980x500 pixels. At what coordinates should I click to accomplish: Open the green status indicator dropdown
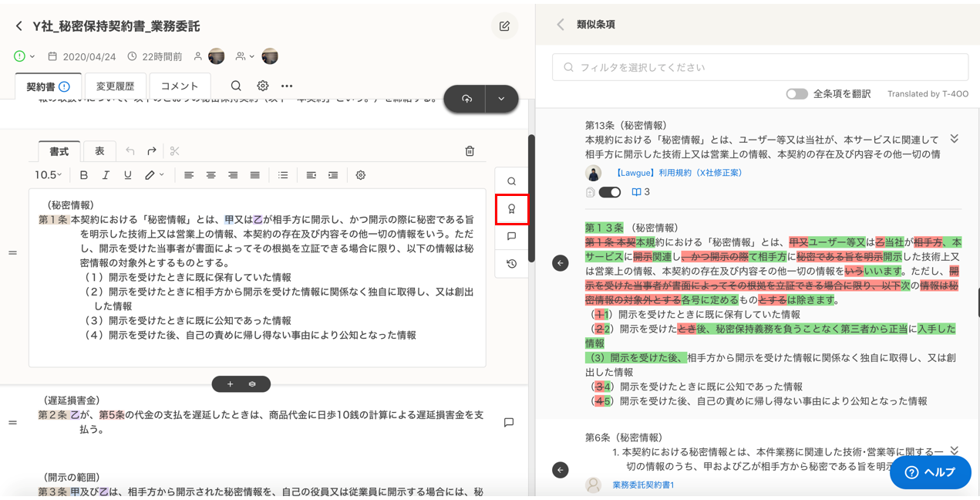pos(25,56)
